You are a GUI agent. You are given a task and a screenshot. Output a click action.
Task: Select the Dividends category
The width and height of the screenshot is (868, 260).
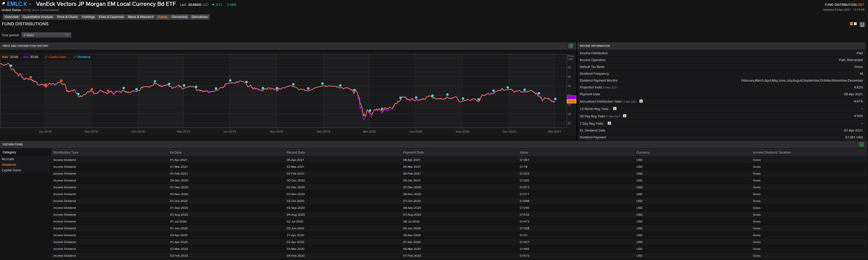click(x=9, y=164)
